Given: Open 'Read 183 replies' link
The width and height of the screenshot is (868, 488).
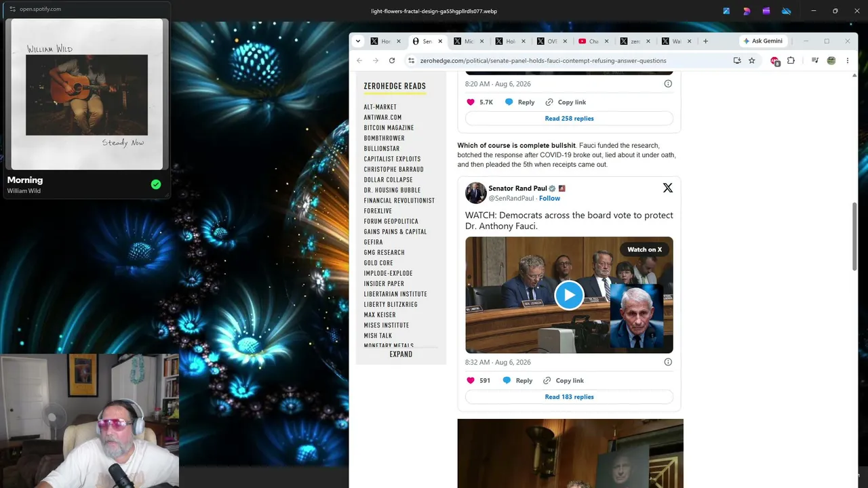Looking at the screenshot, I should (x=569, y=397).
